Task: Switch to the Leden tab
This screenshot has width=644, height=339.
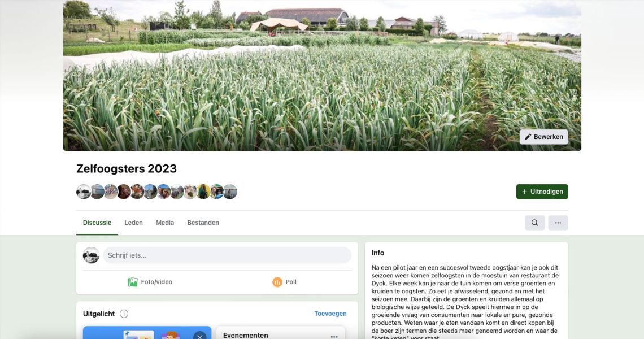Action: (133, 223)
